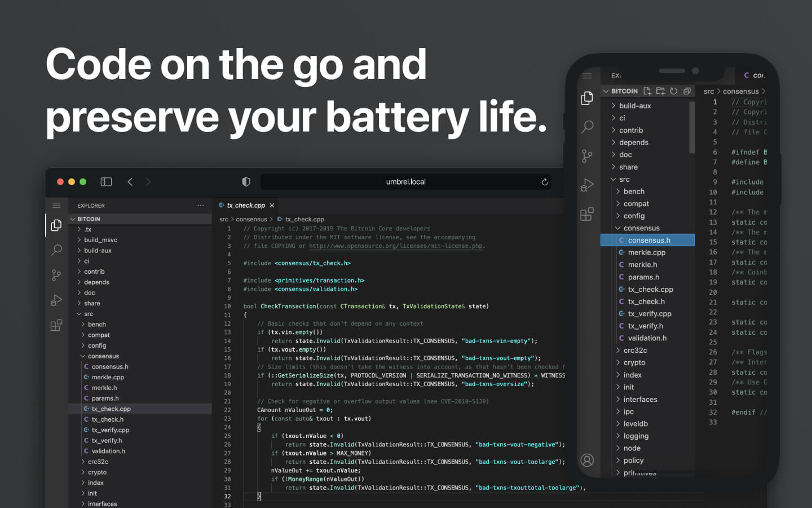The height and width of the screenshot is (508, 812).
Task: Close the tx_check.cpp tab
Action: pos(272,205)
